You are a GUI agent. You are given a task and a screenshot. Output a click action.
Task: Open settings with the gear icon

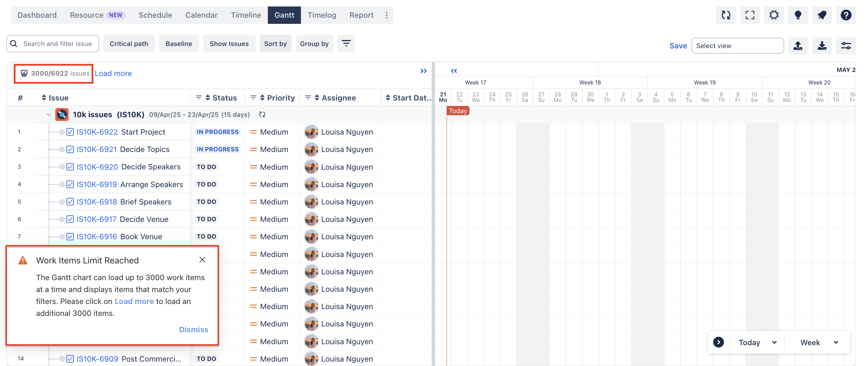pyautogui.click(x=774, y=15)
